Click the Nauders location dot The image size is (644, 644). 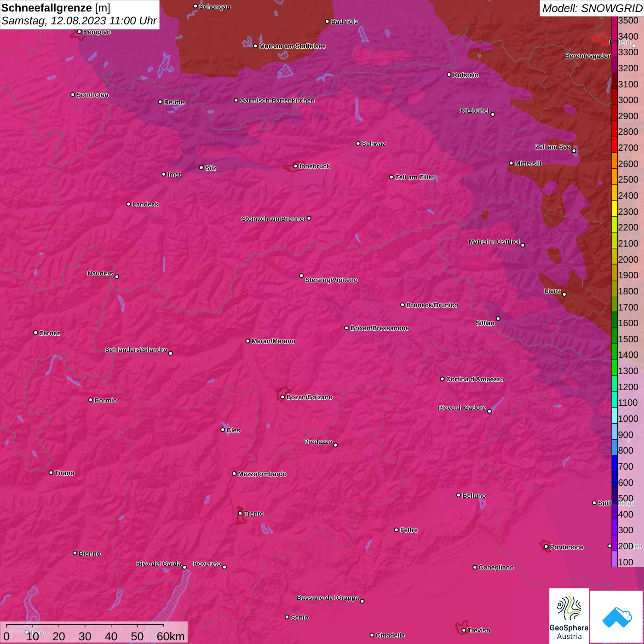pos(117,276)
